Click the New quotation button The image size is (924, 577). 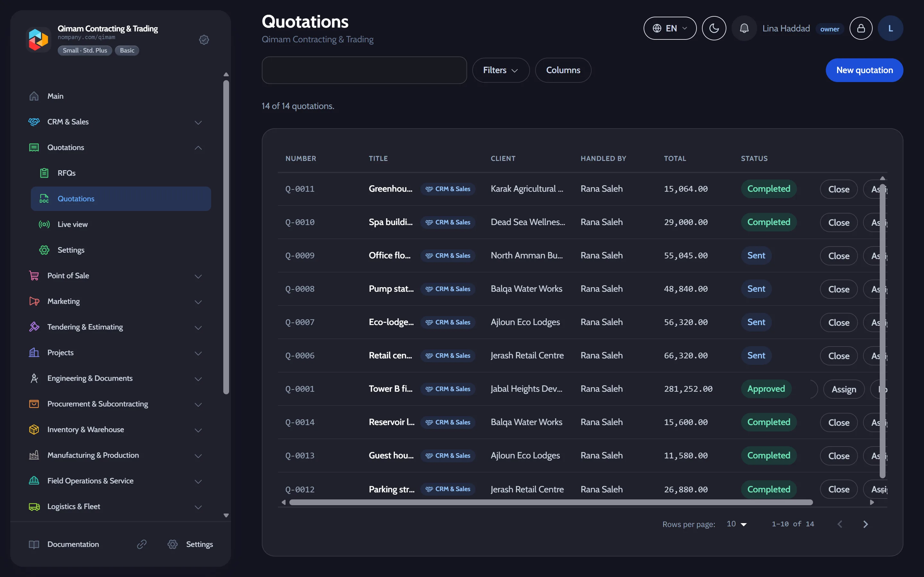click(864, 70)
